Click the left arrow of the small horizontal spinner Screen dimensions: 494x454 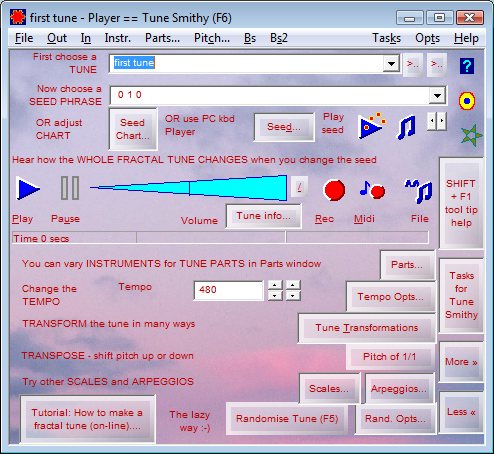pos(432,121)
